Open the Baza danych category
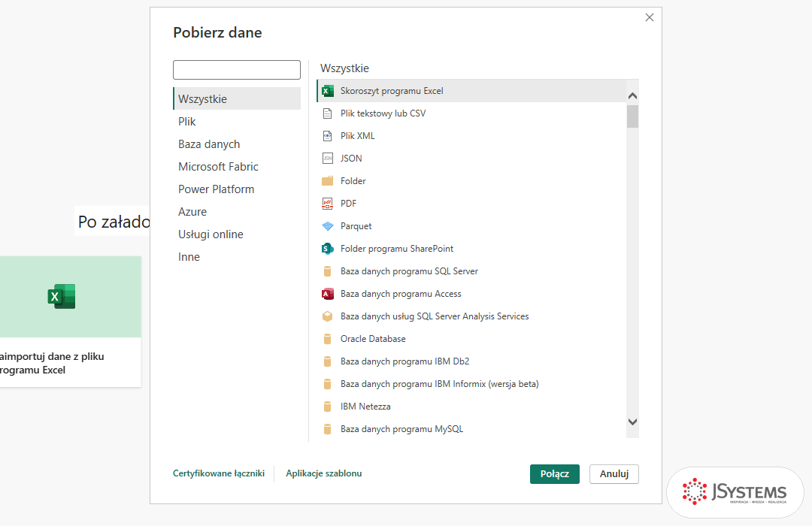Image resolution: width=812 pixels, height=526 pixels. [237, 144]
